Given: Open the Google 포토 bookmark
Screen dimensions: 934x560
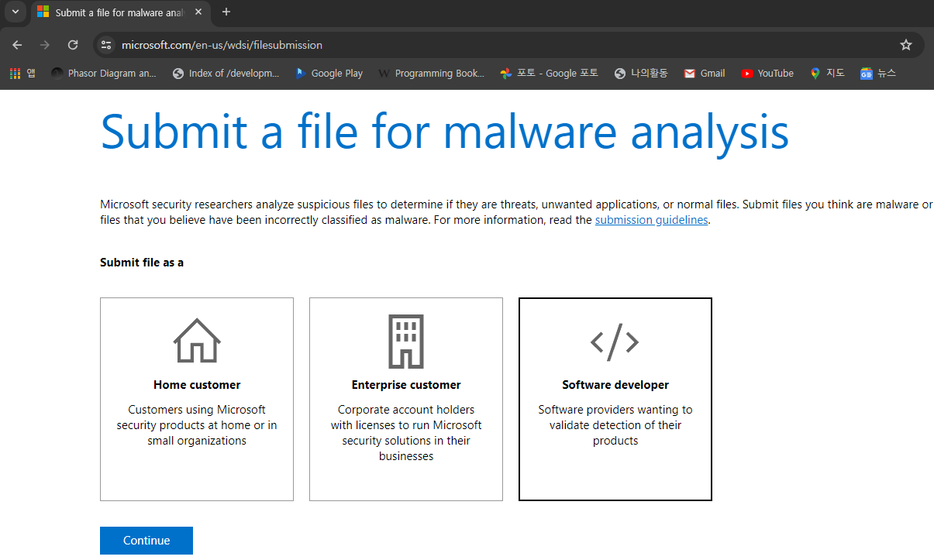Looking at the screenshot, I should pyautogui.click(x=549, y=74).
